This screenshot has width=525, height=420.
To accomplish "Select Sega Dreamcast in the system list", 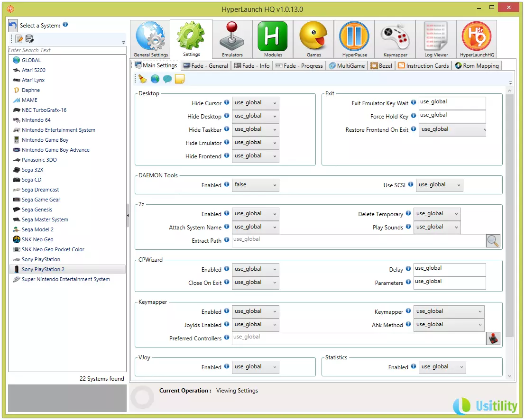I will tap(40, 190).
